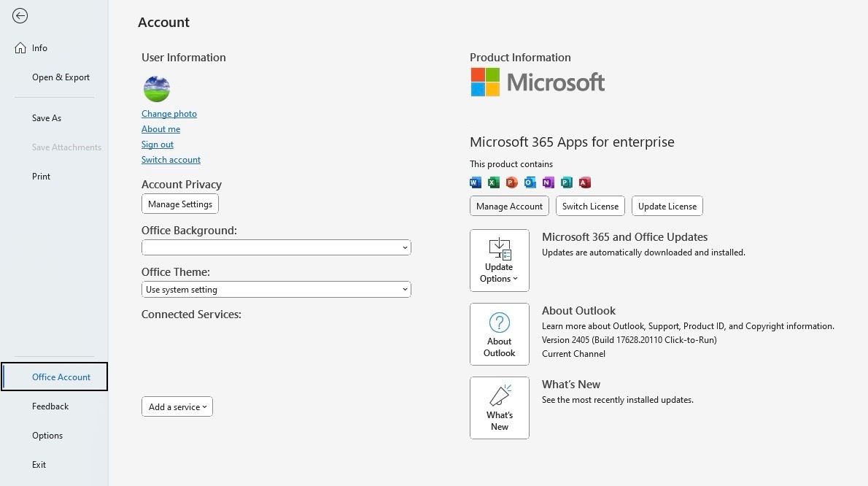This screenshot has width=868, height=486.
Task: Click the Manage Account button
Action: pyautogui.click(x=509, y=207)
